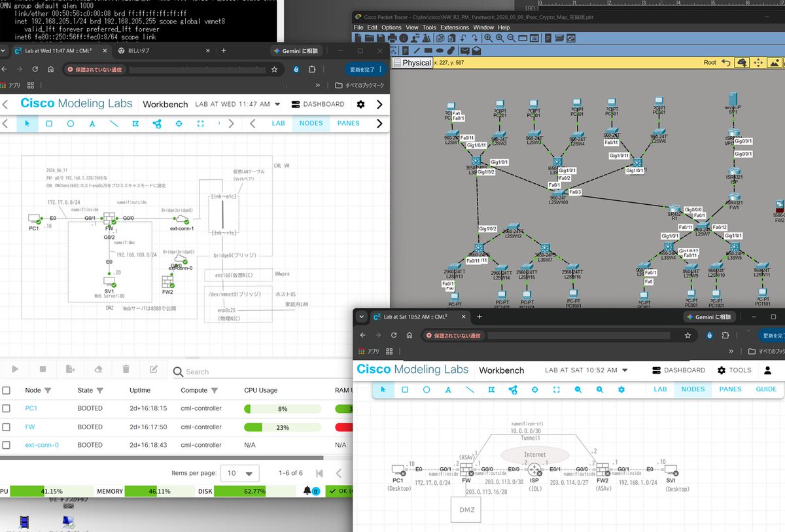Click Gemini に相談 button in Wed browser
The width and height of the screenshot is (785, 532).
pos(297,50)
